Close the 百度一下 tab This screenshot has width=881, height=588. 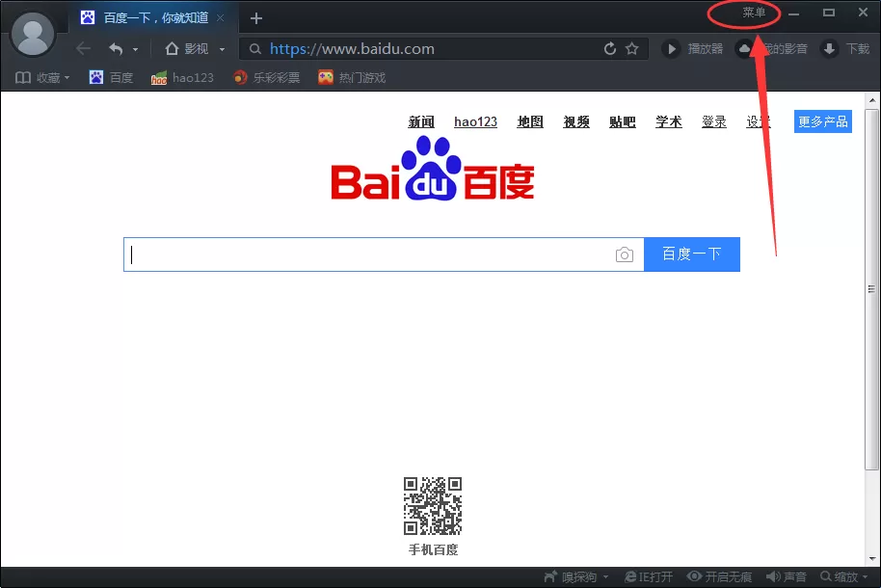[220, 18]
